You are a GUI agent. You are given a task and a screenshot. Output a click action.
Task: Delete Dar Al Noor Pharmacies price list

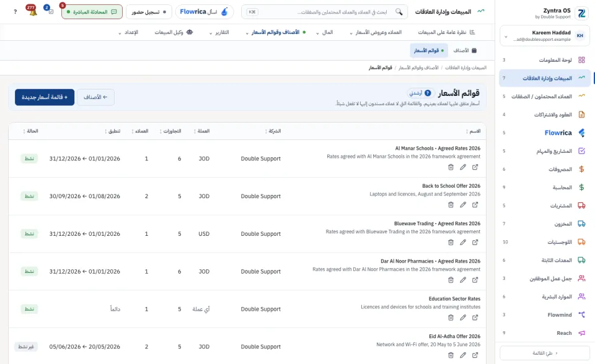(451, 280)
